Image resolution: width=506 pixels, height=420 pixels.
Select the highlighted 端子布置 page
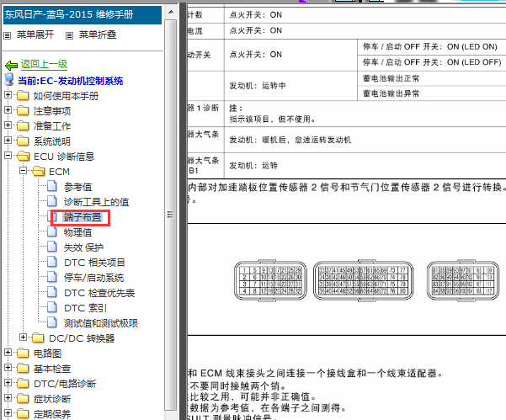[x=83, y=217]
